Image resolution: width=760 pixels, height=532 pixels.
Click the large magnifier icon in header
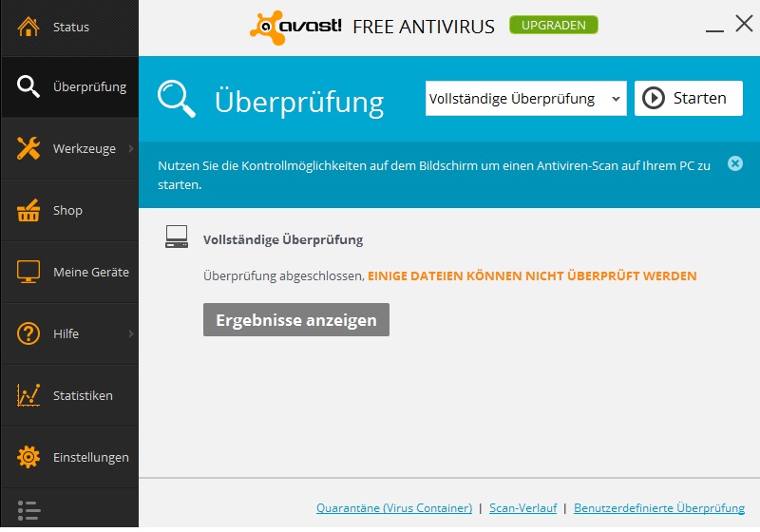click(x=177, y=99)
